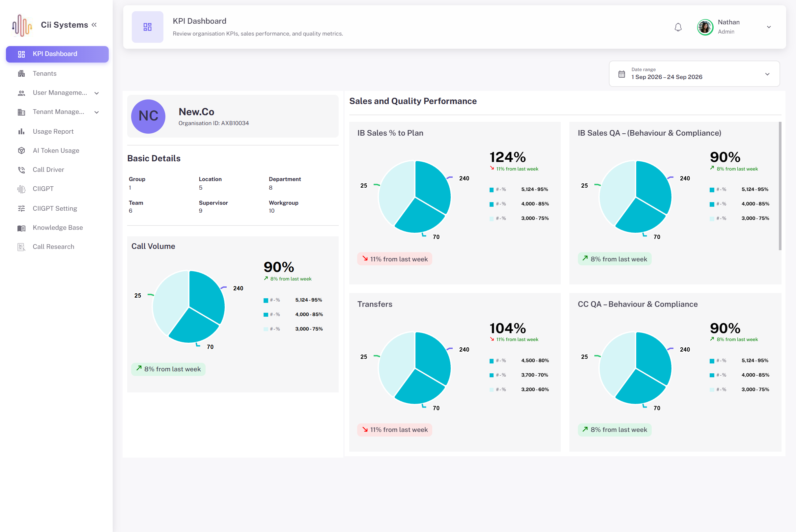Click the AI Token Usage hexagon icon
This screenshot has width=796, height=532.
(21, 151)
